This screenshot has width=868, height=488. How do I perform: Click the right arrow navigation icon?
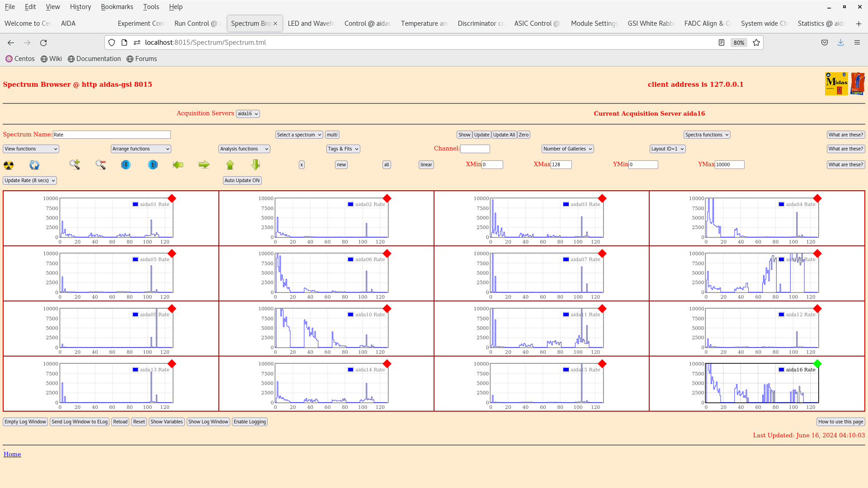204,164
